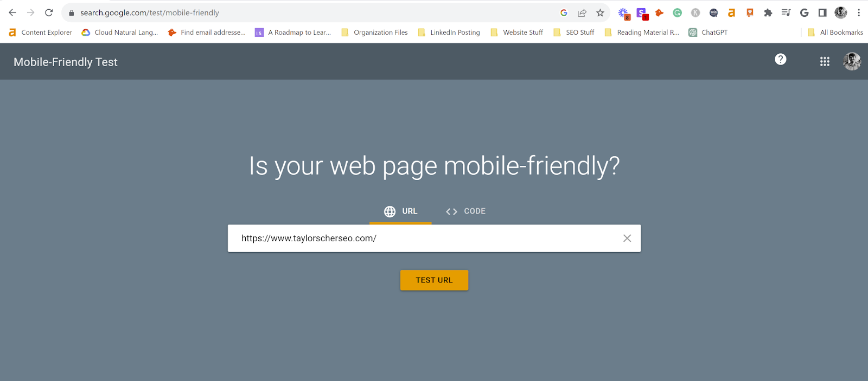Viewport: 868px width, 381px height.
Task: Open A Roadmap to Lear... bookmark
Action: click(293, 33)
